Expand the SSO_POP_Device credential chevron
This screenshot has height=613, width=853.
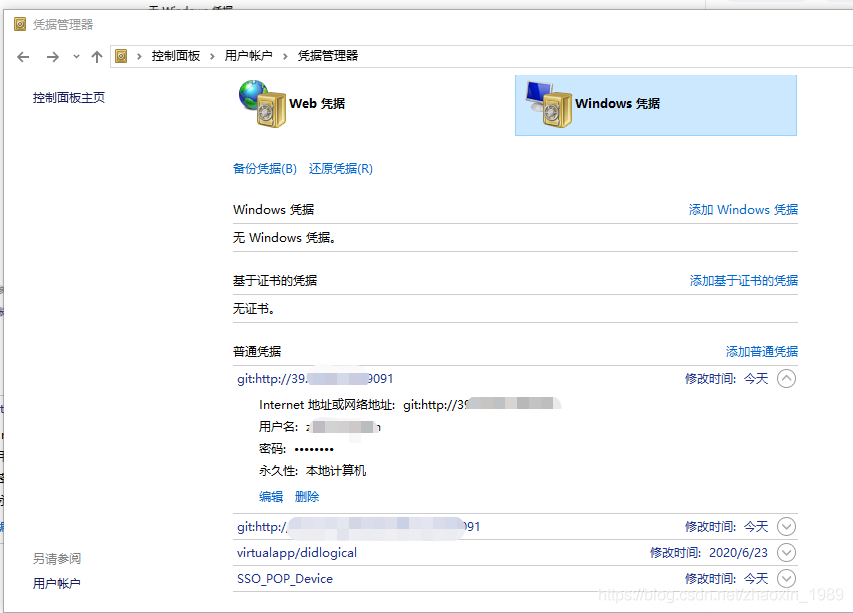coord(786,579)
